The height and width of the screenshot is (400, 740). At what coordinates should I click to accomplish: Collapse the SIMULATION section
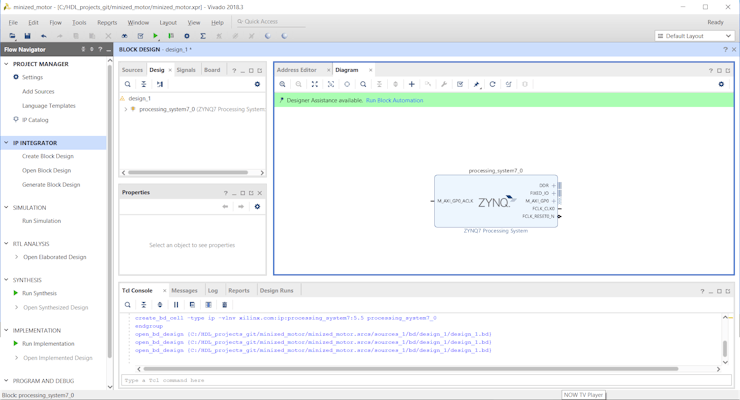click(6, 208)
